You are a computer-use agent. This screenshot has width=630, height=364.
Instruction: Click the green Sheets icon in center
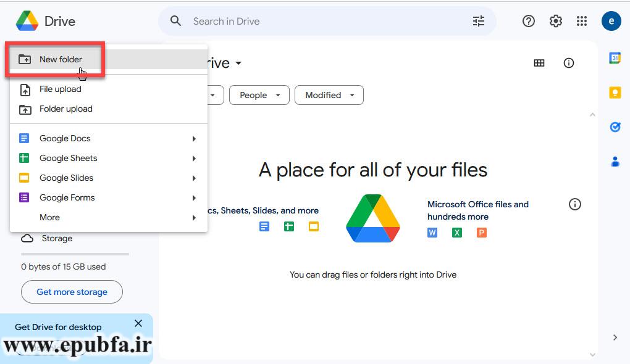289,227
